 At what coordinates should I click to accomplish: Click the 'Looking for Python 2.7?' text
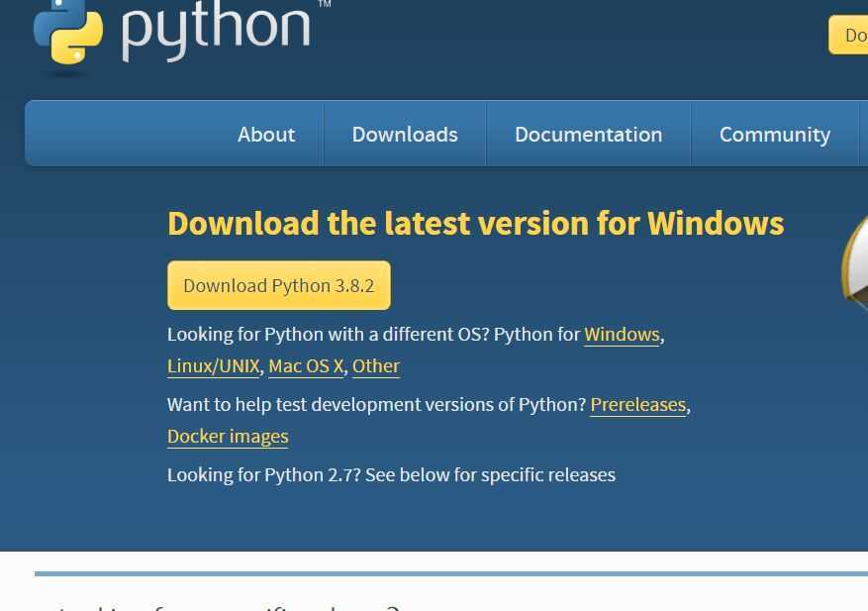pyautogui.click(x=264, y=474)
